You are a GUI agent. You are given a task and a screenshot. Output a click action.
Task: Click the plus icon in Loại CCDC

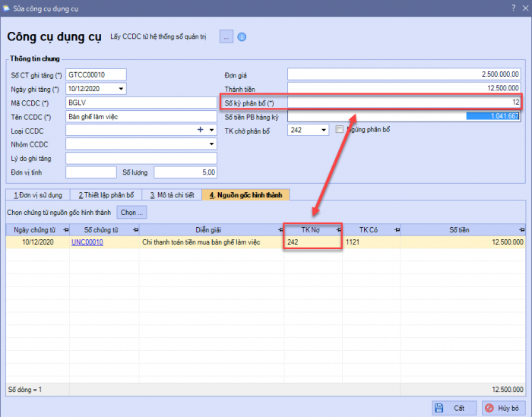point(201,130)
